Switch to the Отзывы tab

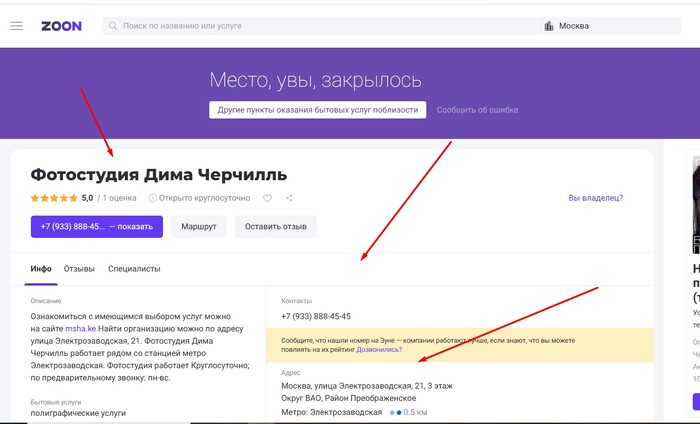[x=79, y=269]
